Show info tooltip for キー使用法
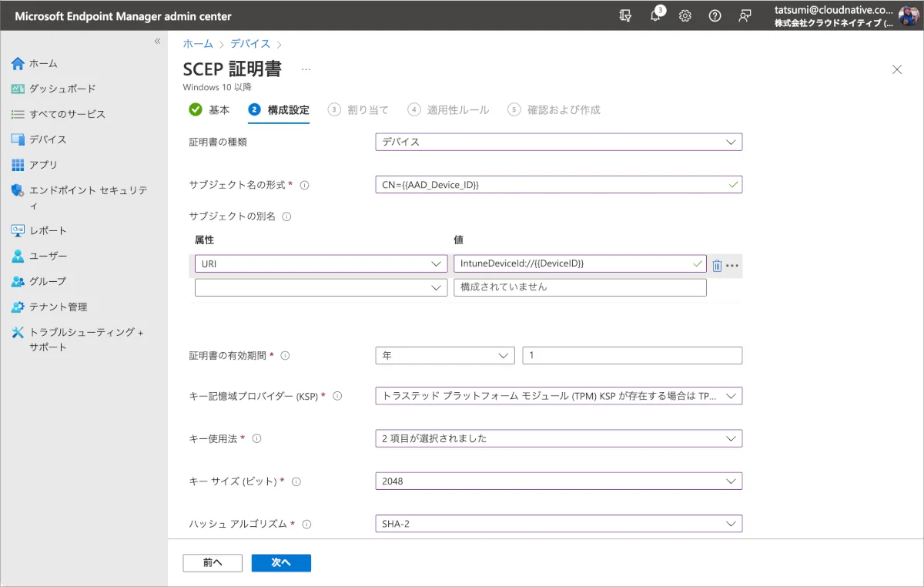 pos(257,438)
